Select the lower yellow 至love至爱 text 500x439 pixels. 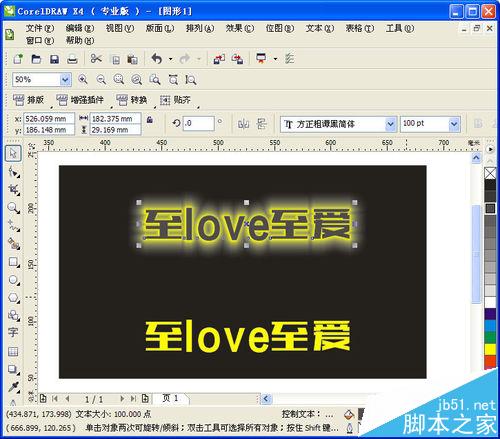248,336
